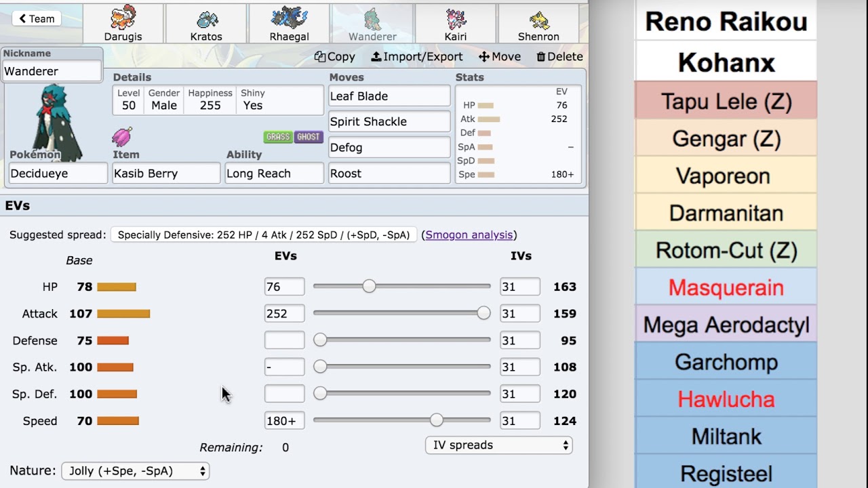
Task: Switch to the Kairi team tab
Action: (456, 24)
